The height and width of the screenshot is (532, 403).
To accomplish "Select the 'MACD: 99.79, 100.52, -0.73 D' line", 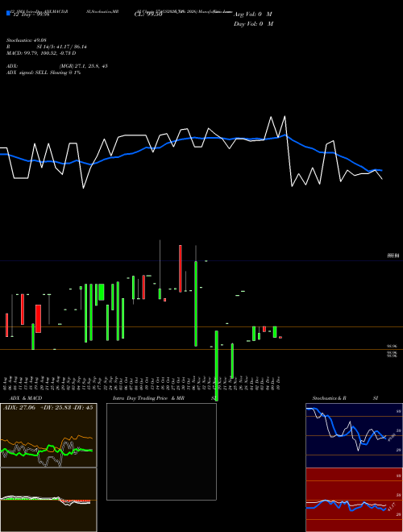I will 41,53.
